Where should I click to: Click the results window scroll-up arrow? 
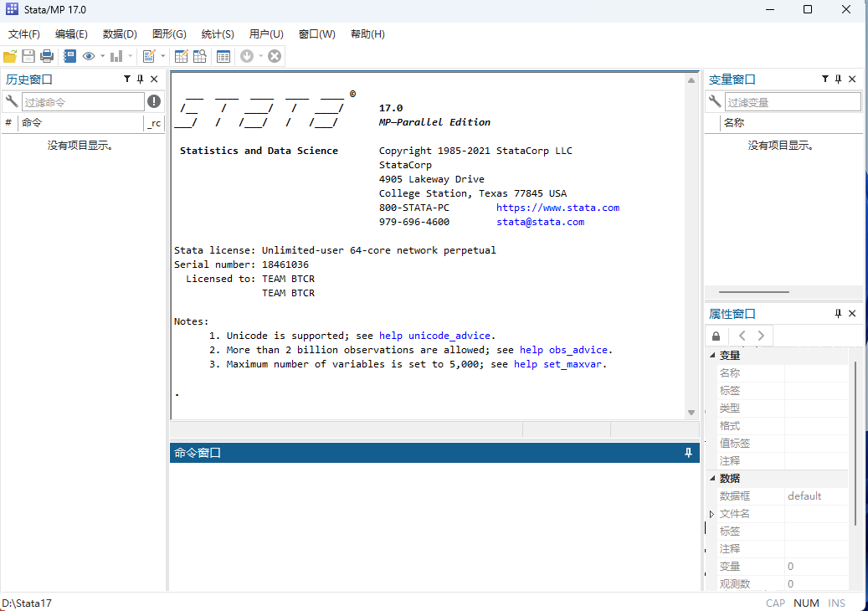tap(691, 81)
